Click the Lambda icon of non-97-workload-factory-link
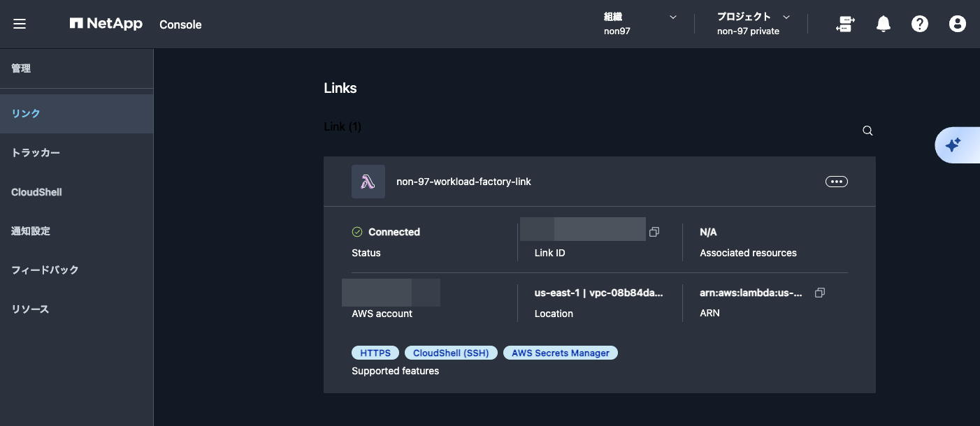This screenshot has height=426, width=980. coord(368,182)
